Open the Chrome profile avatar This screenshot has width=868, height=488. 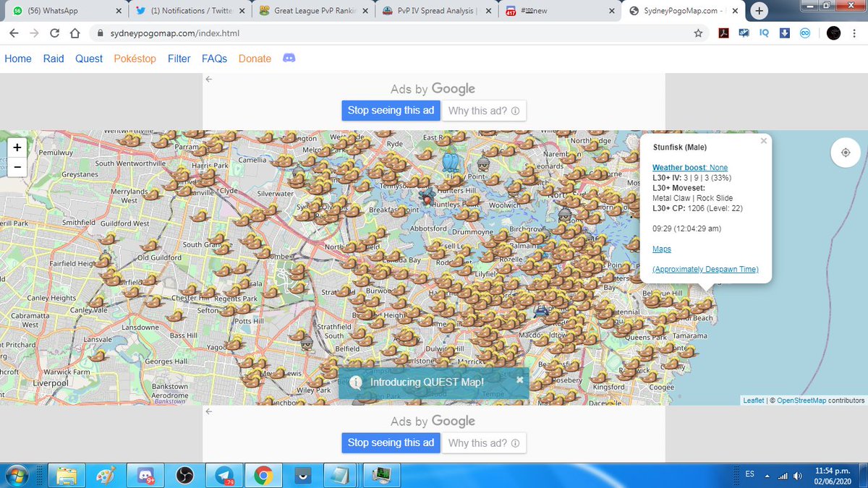[x=833, y=33]
